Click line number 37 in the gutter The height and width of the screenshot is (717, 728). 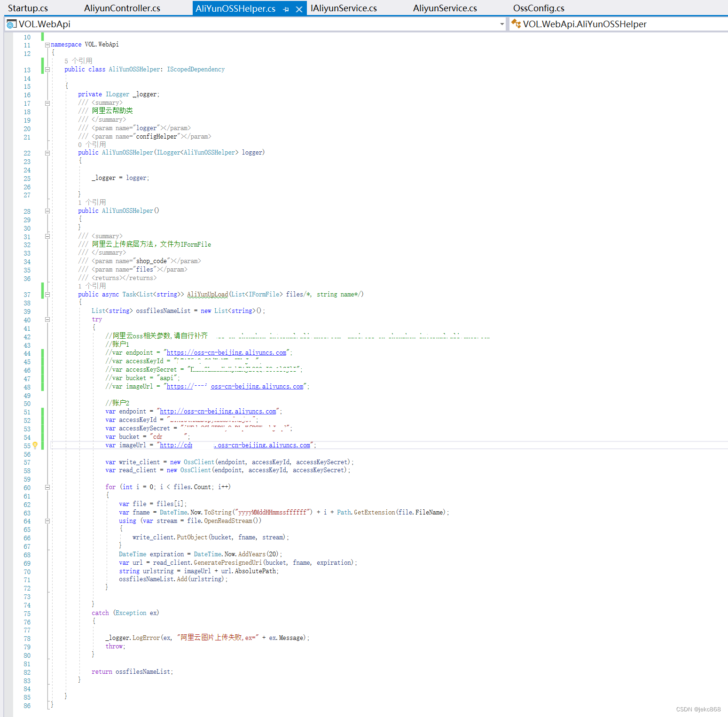point(27,295)
